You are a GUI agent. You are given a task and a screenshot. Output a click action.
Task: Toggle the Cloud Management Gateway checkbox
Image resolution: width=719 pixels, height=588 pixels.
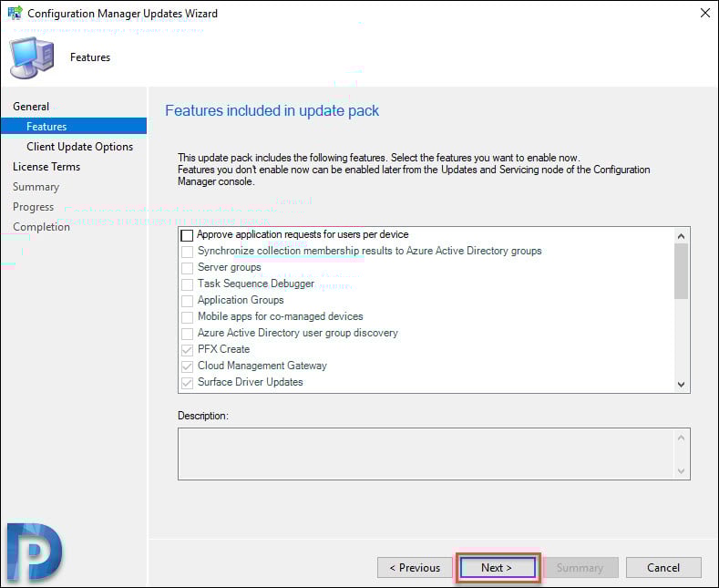187,366
